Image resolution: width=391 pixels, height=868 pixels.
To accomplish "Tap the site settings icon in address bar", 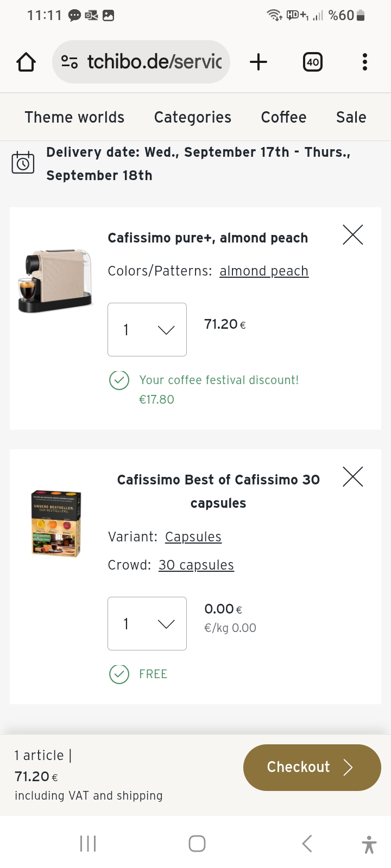I will 69,62.
